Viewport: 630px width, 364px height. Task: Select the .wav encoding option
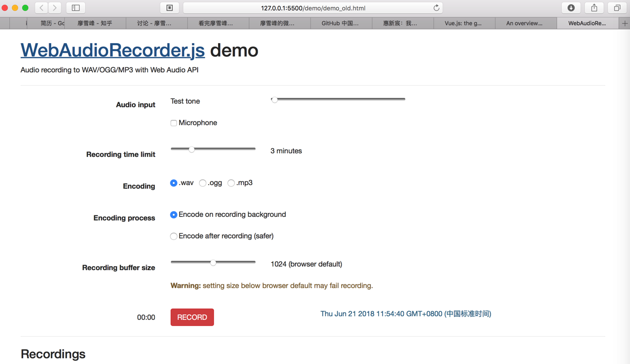[x=173, y=183]
